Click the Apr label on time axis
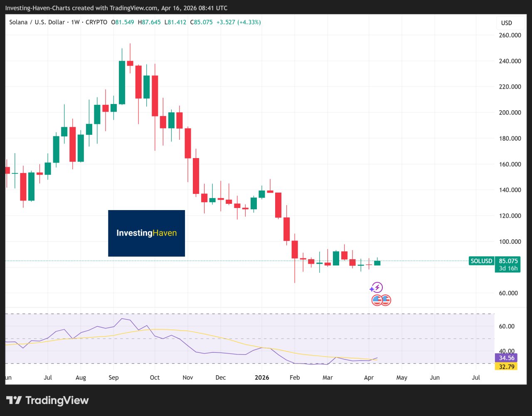This screenshot has height=416, width=532. tap(369, 378)
